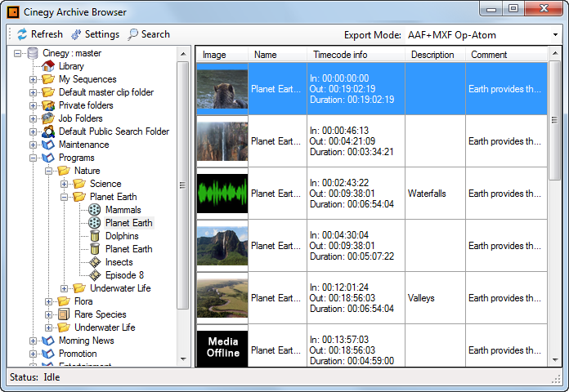Select the Episode 8 tree item
569x392 pixels.
pos(124,275)
